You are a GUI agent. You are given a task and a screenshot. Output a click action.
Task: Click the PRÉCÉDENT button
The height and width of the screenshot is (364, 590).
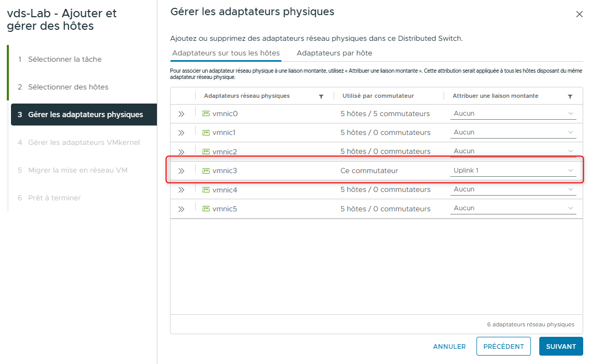(503, 346)
